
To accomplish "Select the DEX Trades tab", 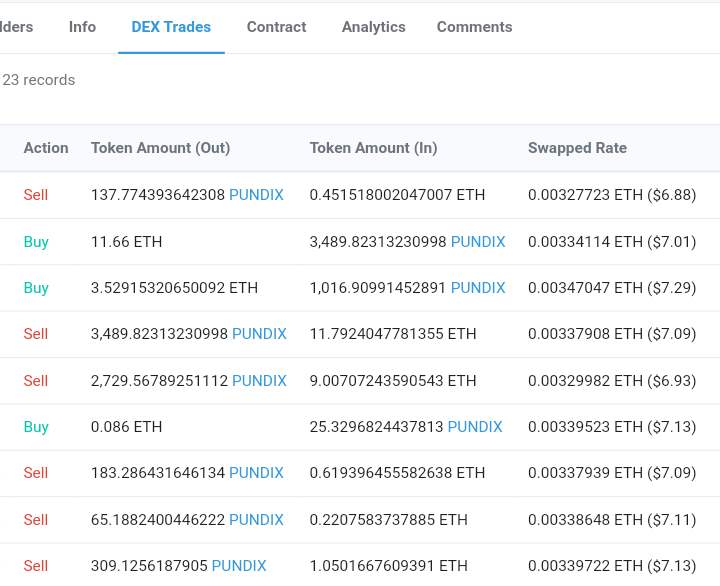I will click(x=171, y=27).
